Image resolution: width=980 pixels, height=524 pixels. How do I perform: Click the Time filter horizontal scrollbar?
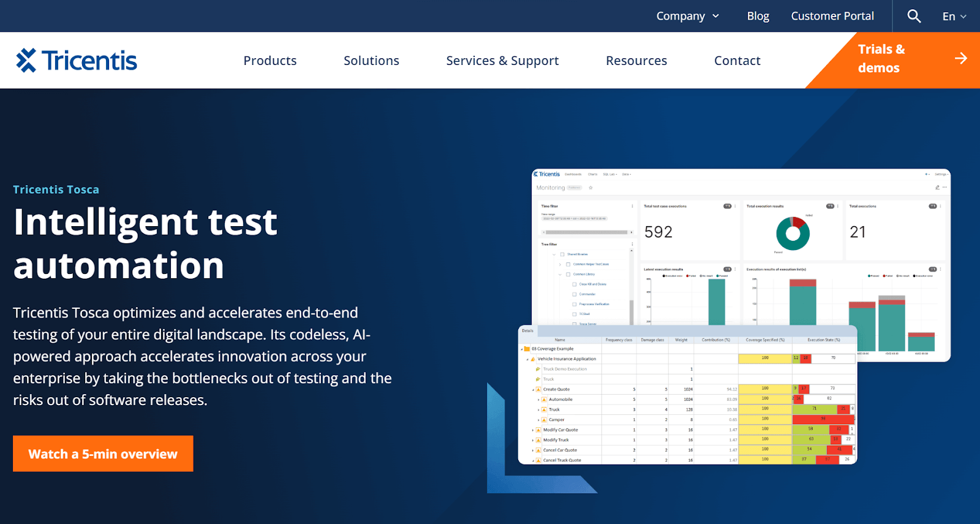tap(587, 232)
